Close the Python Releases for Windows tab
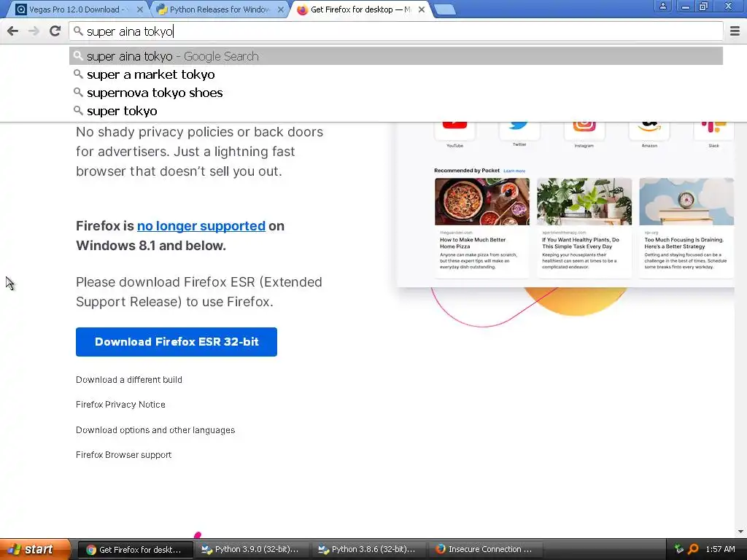747x560 pixels. [x=281, y=9]
